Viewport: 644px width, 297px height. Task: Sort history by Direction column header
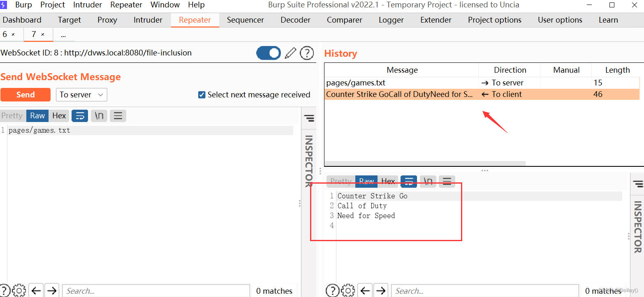point(510,70)
